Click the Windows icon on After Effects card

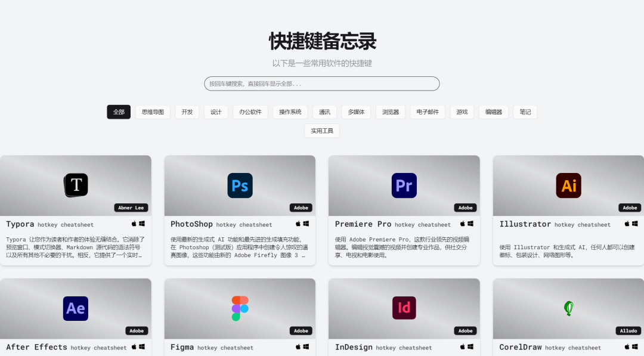[142, 347]
